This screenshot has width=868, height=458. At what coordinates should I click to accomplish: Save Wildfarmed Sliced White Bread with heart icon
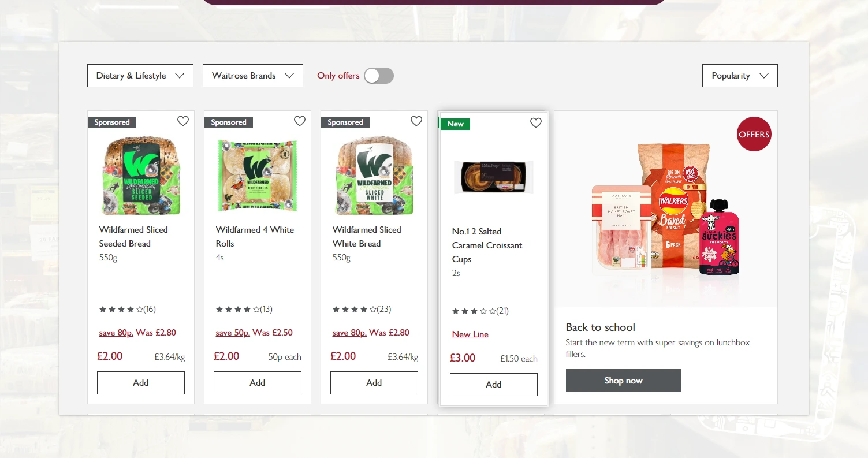tap(416, 121)
